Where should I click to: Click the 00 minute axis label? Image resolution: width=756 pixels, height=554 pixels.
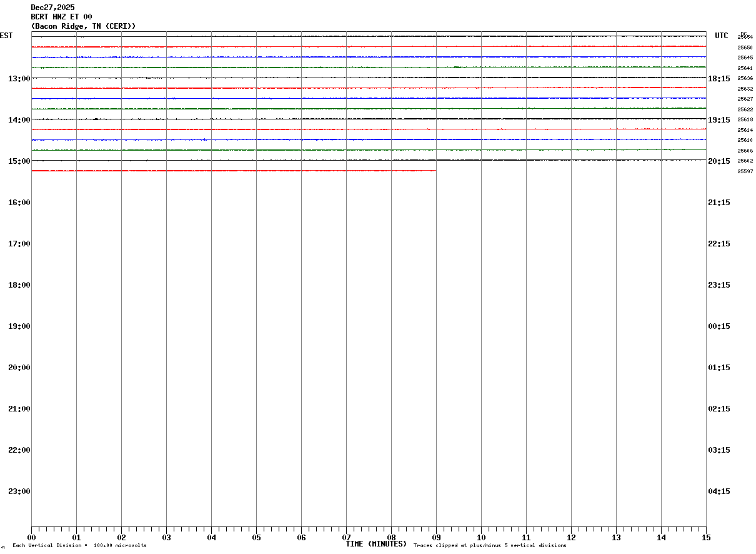31,538
